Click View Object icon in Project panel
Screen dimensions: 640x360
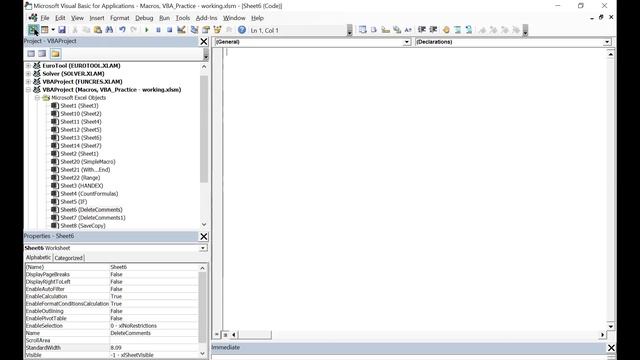point(42,53)
